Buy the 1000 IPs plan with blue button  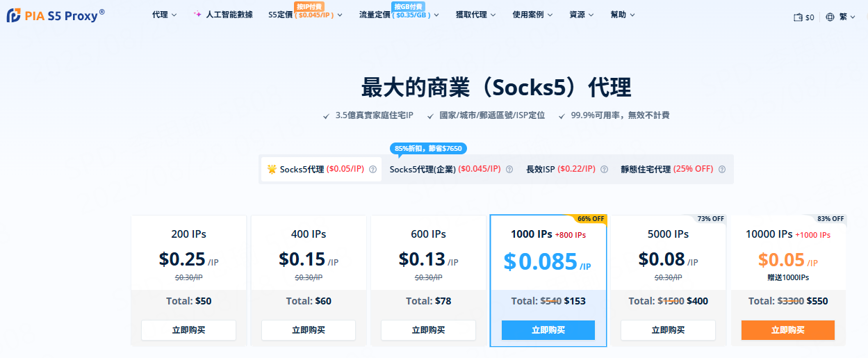(x=548, y=330)
